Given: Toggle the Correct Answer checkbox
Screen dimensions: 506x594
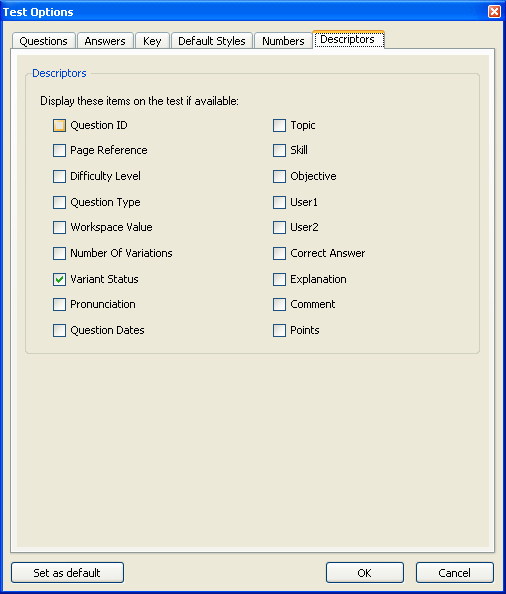Looking at the screenshot, I should tap(280, 253).
